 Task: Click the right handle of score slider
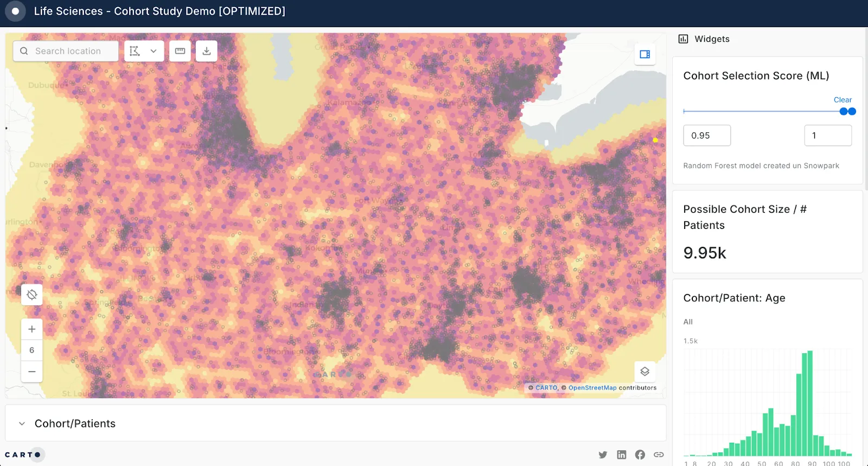tap(852, 111)
